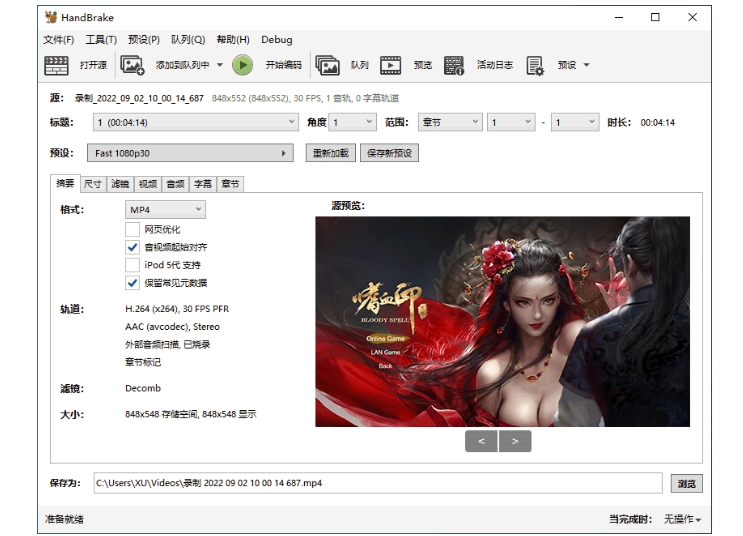
Task: Enable the 网页优化 checkbox
Action: click(132, 229)
